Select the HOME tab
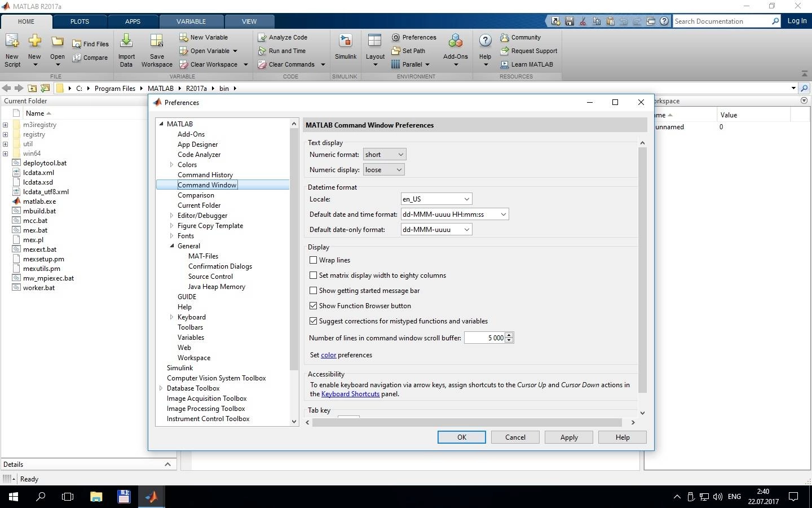The height and width of the screenshot is (508, 812). 27,21
